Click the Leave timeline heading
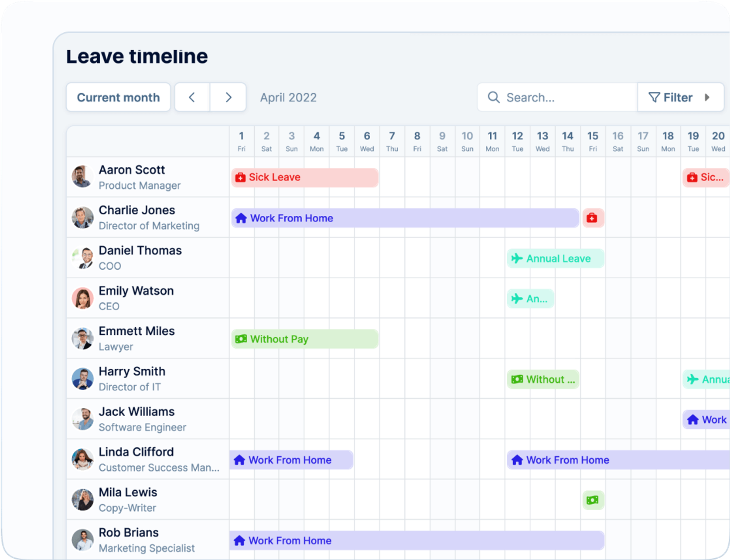This screenshot has height=560, width=730. click(137, 56)
